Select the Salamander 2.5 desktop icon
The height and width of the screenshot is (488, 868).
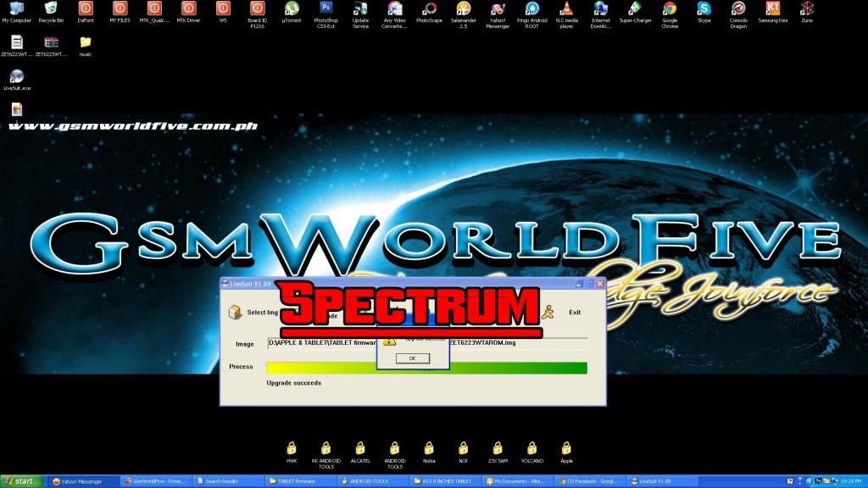click(x=464, y=14)
